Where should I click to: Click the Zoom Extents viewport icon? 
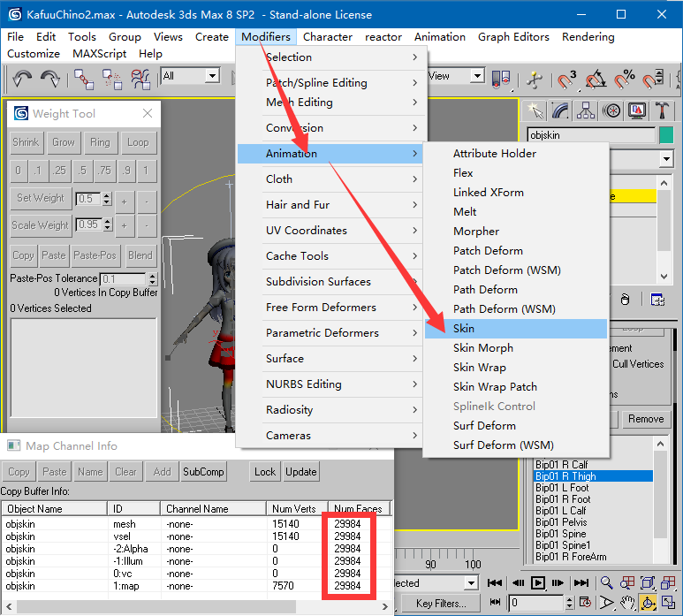click(648, 582)
